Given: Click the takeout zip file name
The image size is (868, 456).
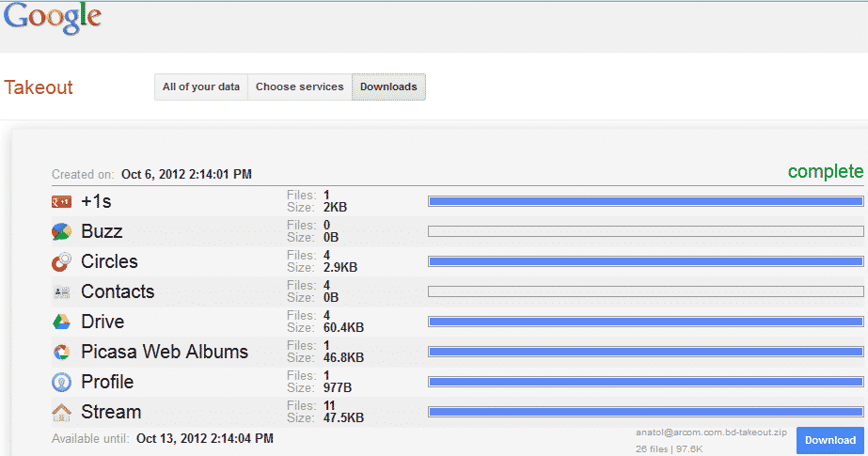Looking at the screenshot, I should (711, 432).
